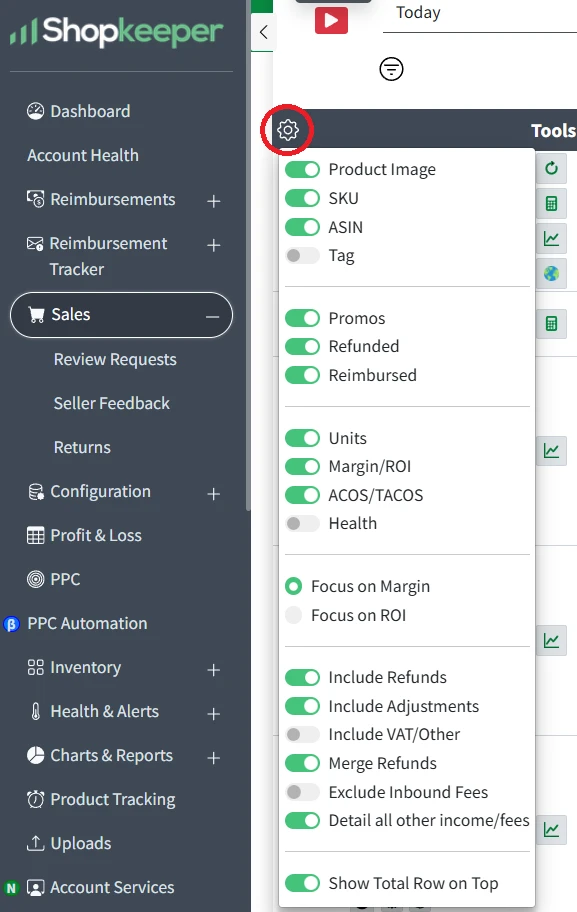Open Account Services page
The height and width of the screenshot is (912, 577).
pyautogui.click(x=112, y=888)
